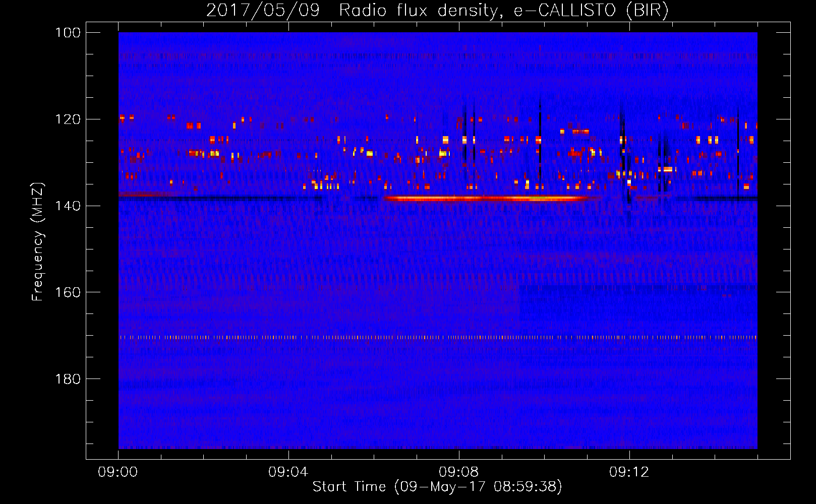Click the plot title 'Radio flux density, e-CALLISTO (BIR)'

(x=503, y=10)
